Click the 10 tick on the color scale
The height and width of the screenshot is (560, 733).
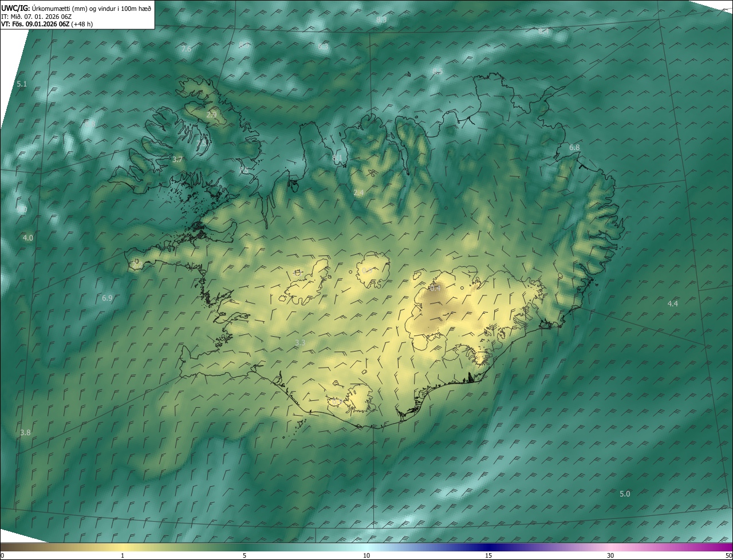point(366,556)
